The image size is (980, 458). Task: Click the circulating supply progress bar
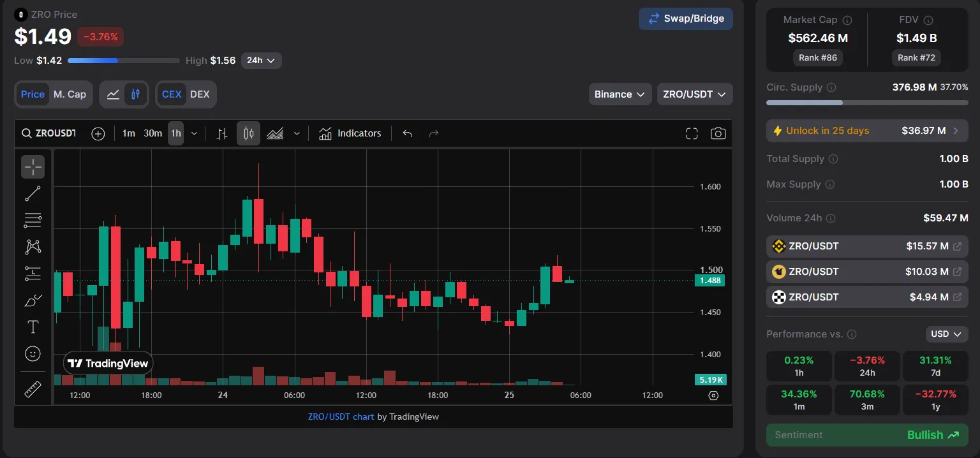(867, 102)
